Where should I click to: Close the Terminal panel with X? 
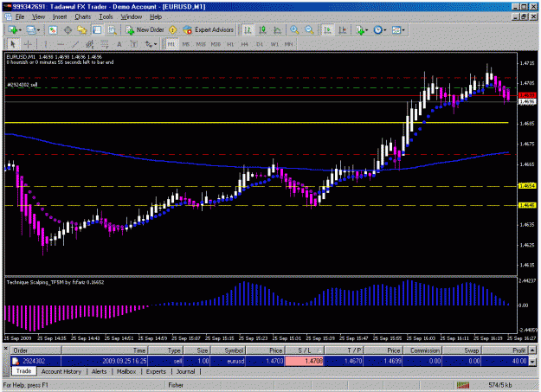[5, 350]
